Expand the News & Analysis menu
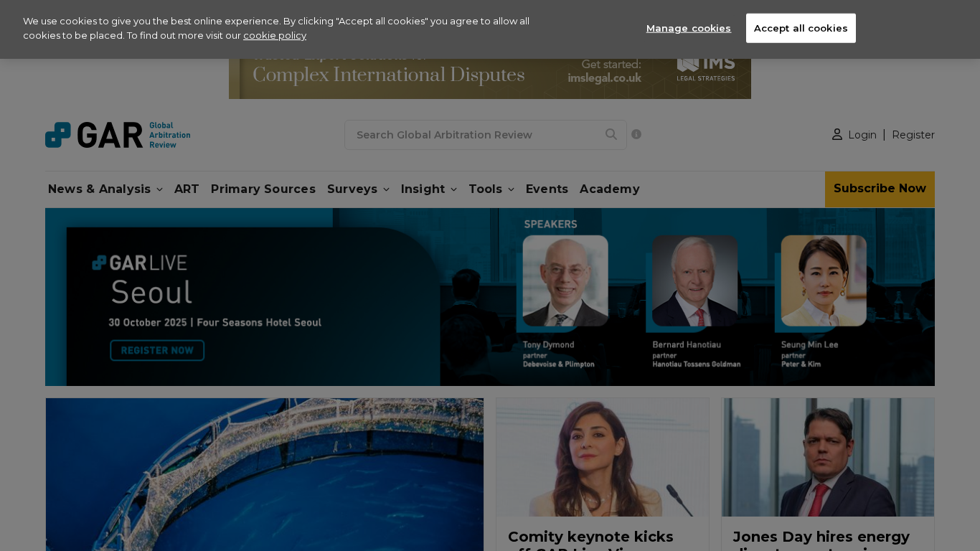 click(105, 189)
